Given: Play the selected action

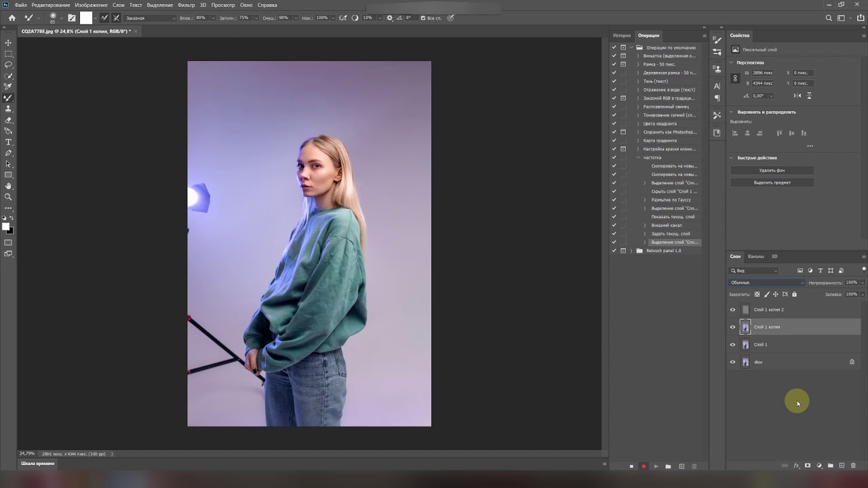Looking at the screenshot, I should [x=656, y=466].
